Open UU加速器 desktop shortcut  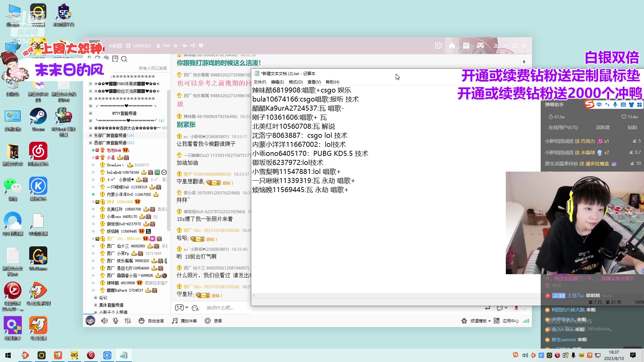[38, 224]
